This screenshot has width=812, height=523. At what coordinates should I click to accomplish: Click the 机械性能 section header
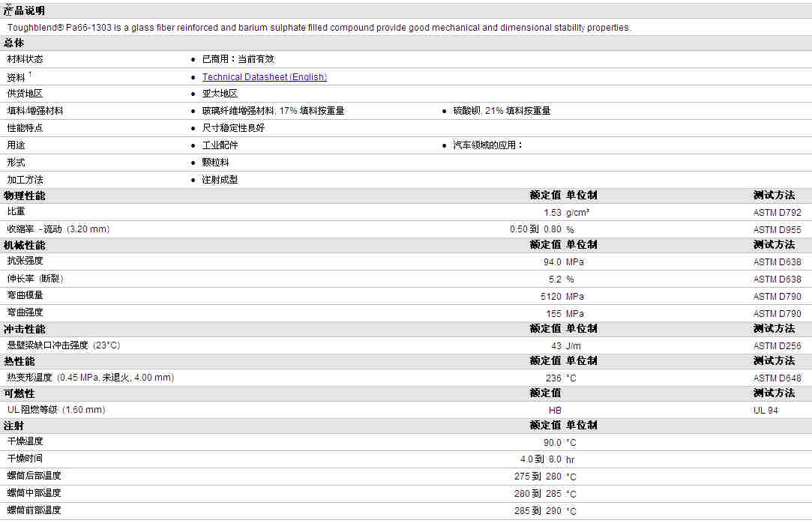24,245
